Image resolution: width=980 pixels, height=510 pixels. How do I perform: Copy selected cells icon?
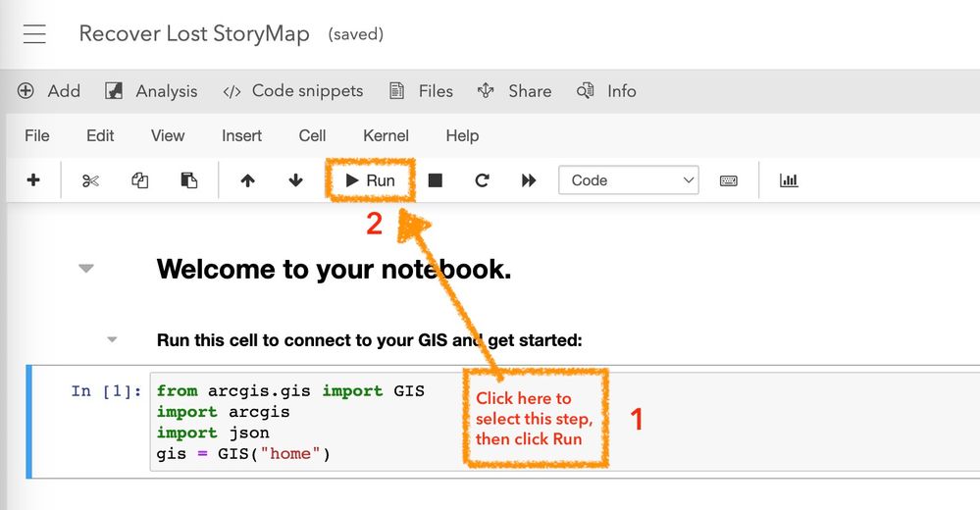click(140, 180)
